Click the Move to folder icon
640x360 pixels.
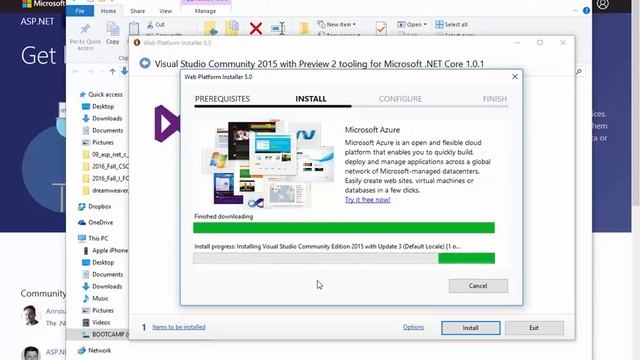pyautogui.click(x=211, y=28)
